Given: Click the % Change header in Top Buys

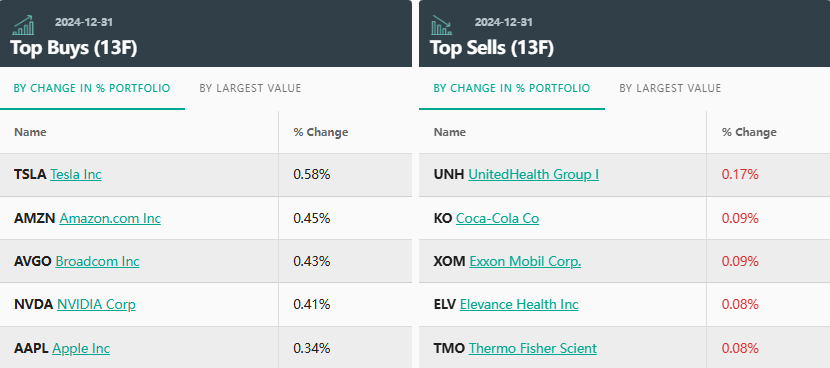Looking at the screenshot, I should [x=321, y=132].
